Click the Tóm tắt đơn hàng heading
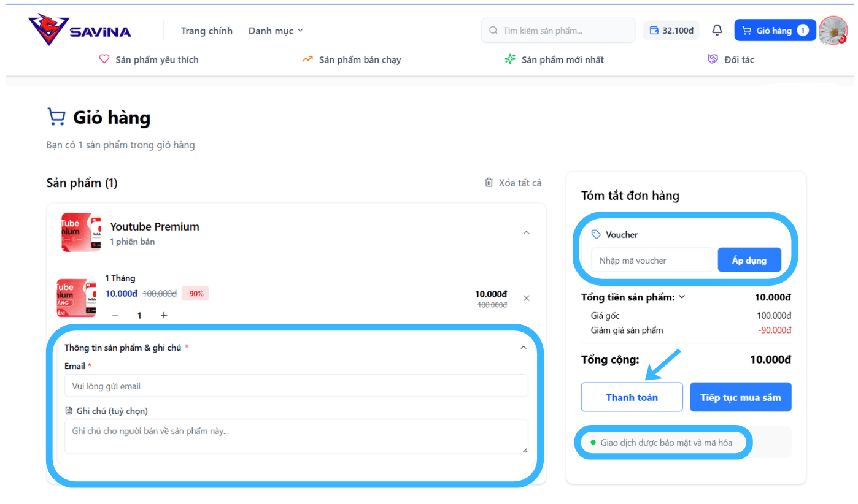Screen dimensions: 858x504 (630, 196)
